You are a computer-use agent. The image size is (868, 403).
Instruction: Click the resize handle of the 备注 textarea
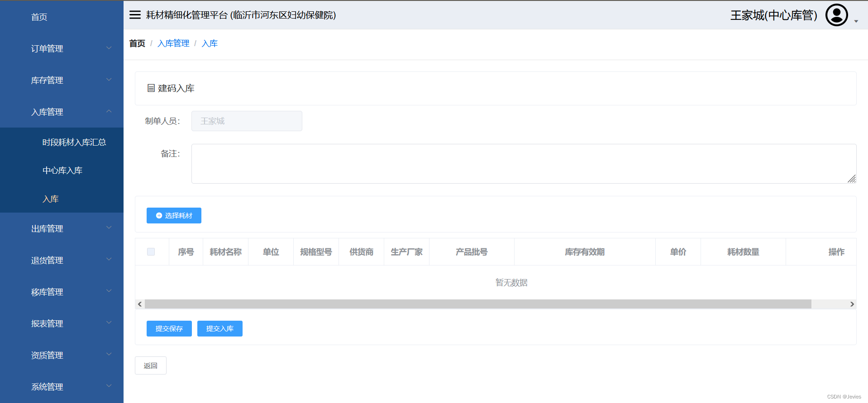852,179
